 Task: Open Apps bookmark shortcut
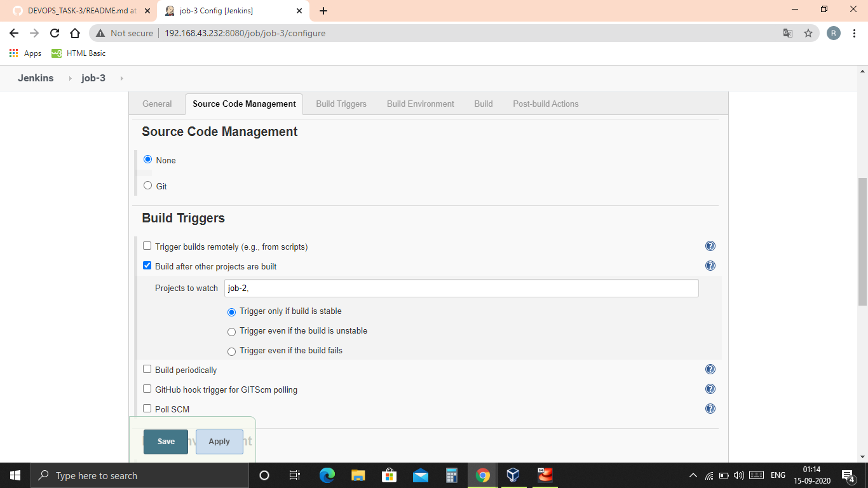pos(25,53)
